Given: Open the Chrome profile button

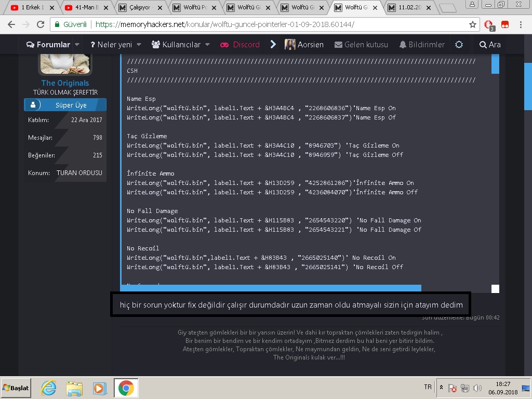Looking at the screenshot, I should tap(472, 4).
